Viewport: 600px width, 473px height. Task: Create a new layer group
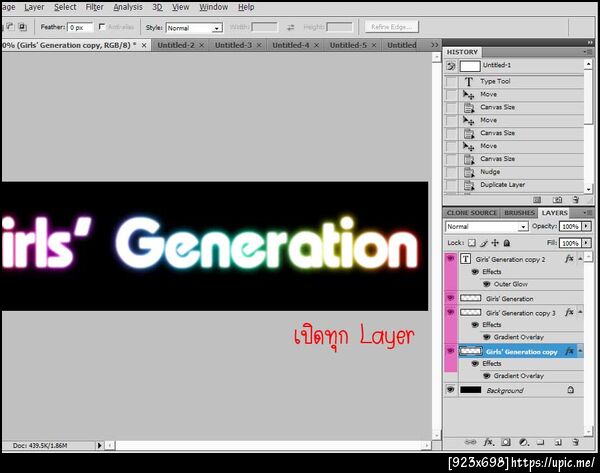coord(540,442)
